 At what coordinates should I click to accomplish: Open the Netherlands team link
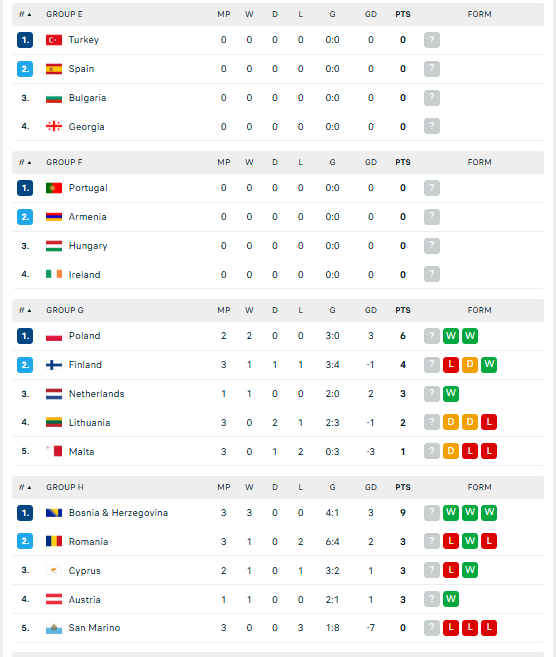point(96,393)
